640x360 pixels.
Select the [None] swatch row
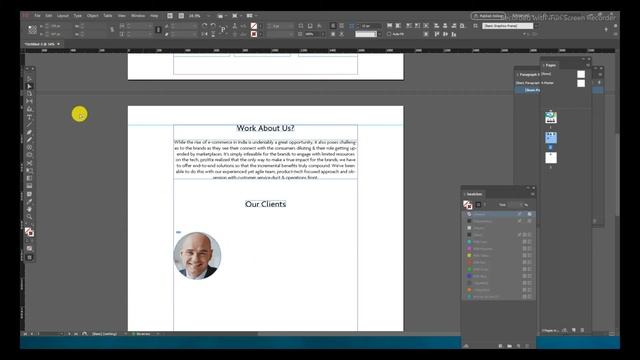tap(498, 214)
